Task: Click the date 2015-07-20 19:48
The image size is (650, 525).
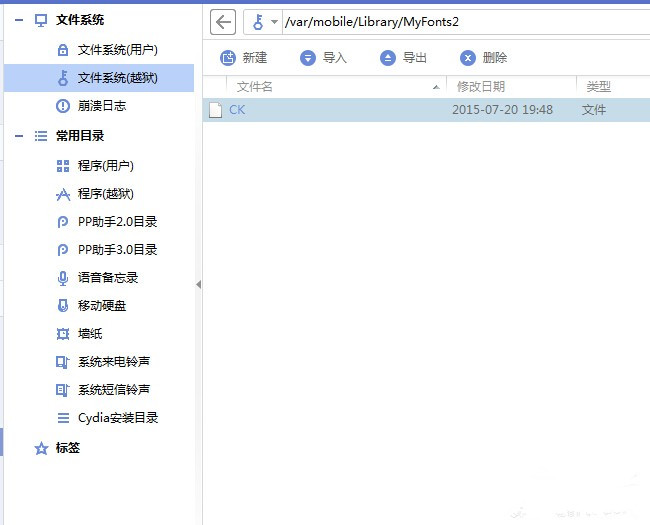Action: pos(502,110)
